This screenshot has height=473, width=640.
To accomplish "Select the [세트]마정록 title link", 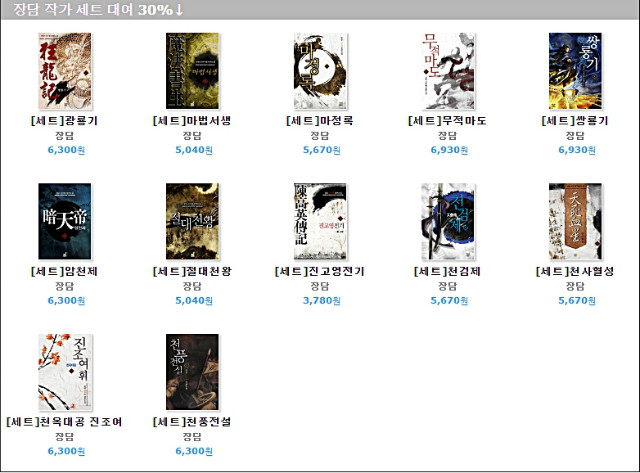I will click(320, 121).
